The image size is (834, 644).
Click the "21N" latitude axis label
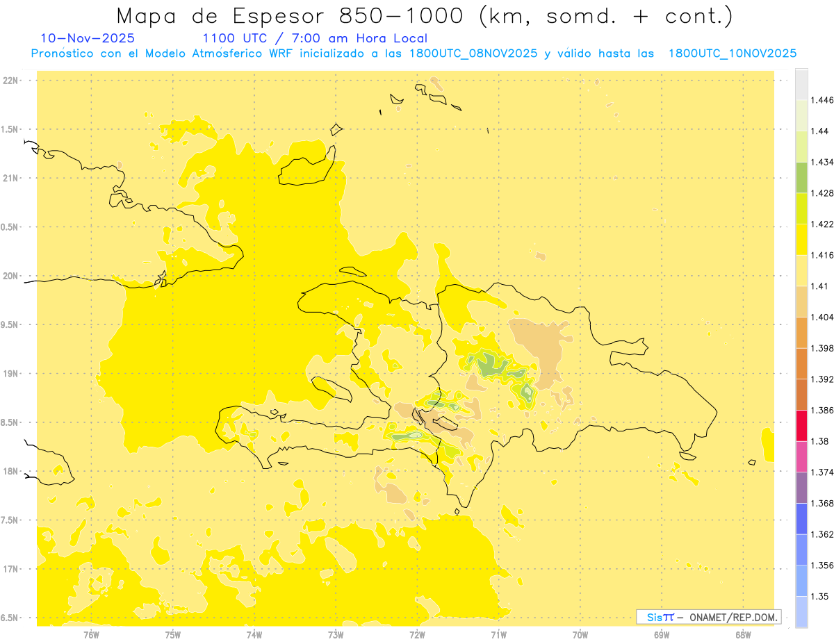[11, 179]
